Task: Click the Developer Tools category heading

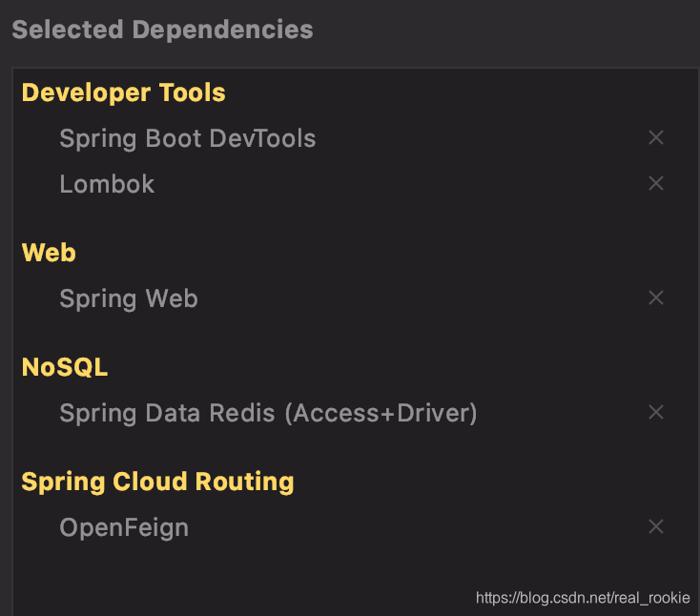Action: coord(124,92)
